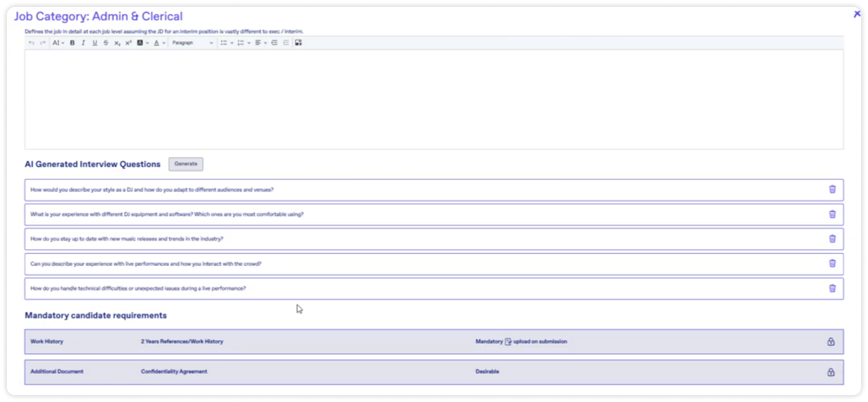Close the Job Category dialog
The height and width of the screenshot is (402, 868).
point(856,14)
